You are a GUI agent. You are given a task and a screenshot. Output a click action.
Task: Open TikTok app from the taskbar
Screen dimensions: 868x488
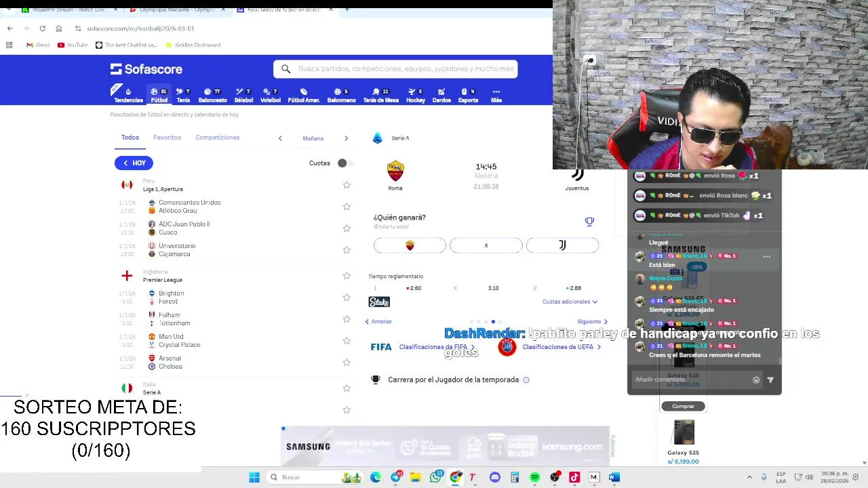click(574, 477)
